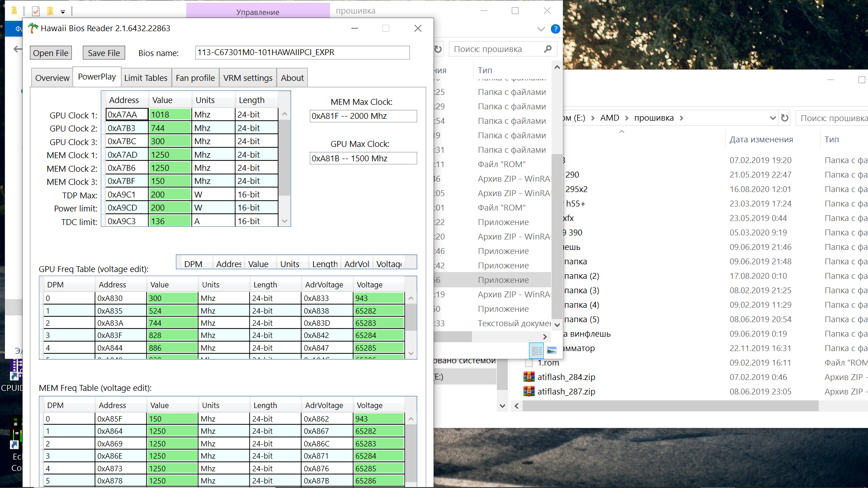Click the atiflash_284.zip WinRAR icon
868x488 pixels.
pos(529,377)
